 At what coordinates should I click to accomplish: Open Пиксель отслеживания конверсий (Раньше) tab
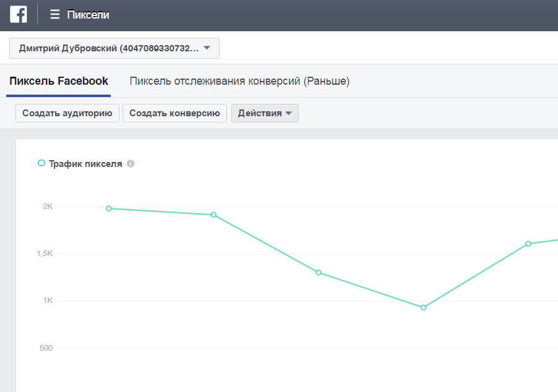click(x=239, y=81)
